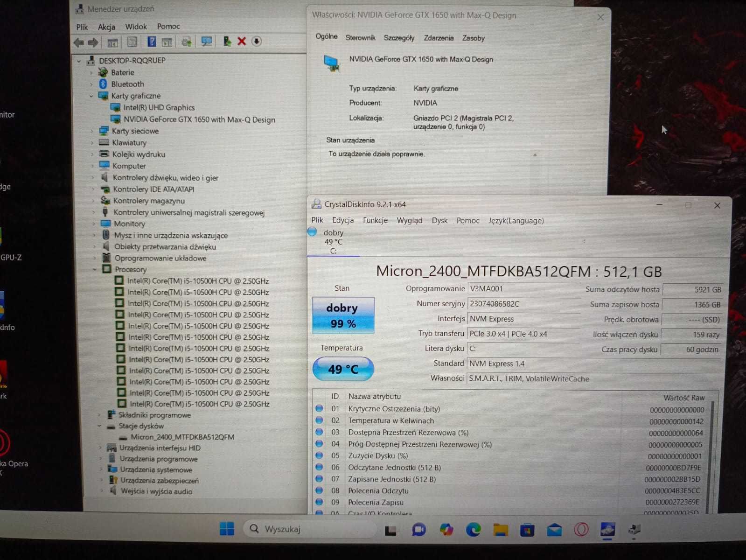Viewport: 746px width, 560px height.
Task: Click the Baterie category icon
Action: [x=103, y=72]
